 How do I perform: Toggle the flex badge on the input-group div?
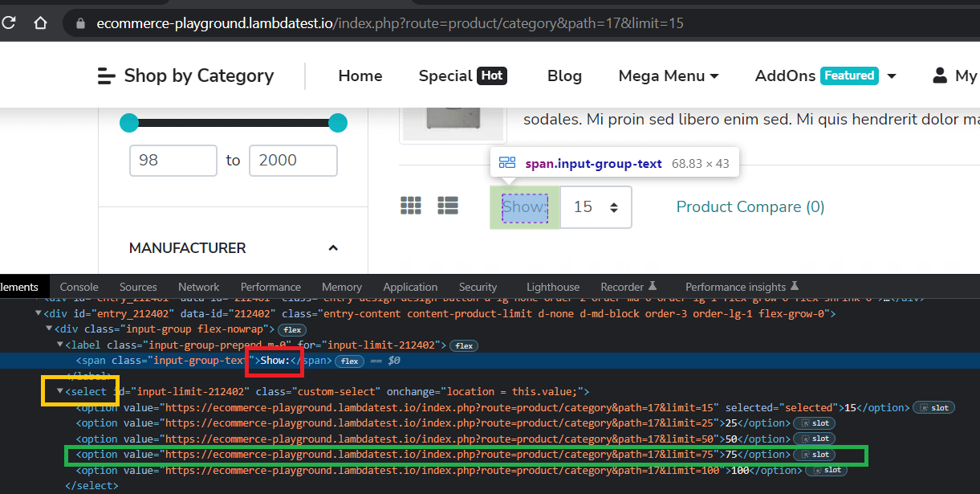point(291,329)
